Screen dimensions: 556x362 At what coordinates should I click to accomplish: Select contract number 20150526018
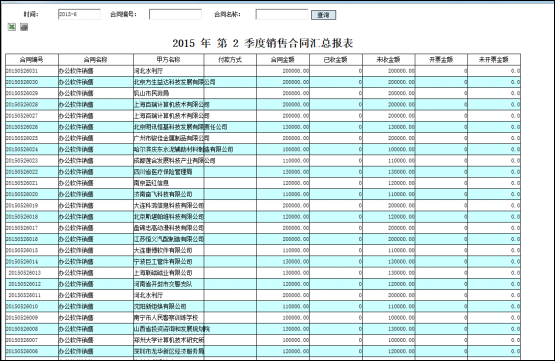pos(22,217)
